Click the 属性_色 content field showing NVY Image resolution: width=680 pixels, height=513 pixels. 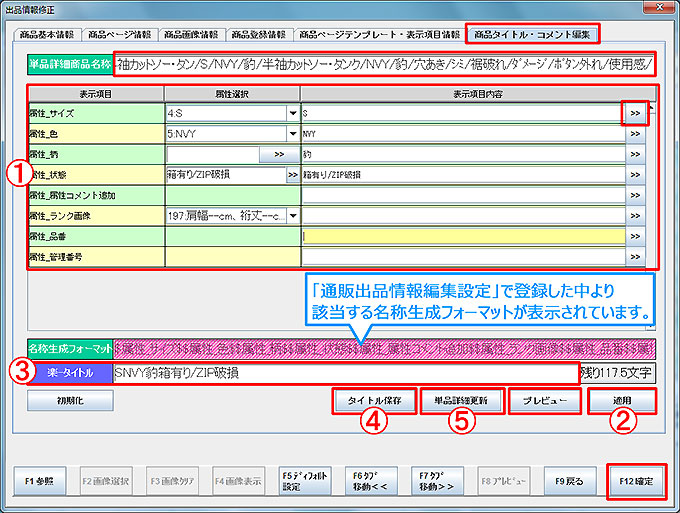tap(463, 134)
